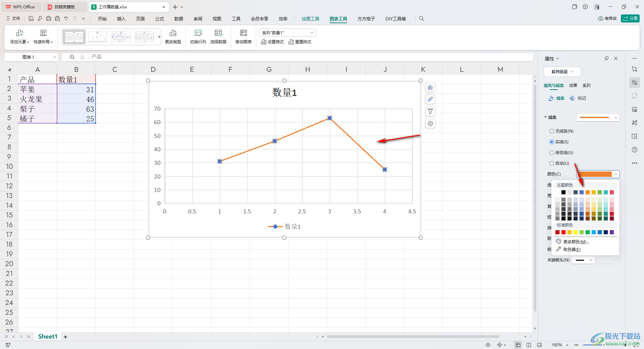Viewport: 644px width, 349px height.
Task: Click the eye protection icon in status bar
Action: (x=488, y=345)
